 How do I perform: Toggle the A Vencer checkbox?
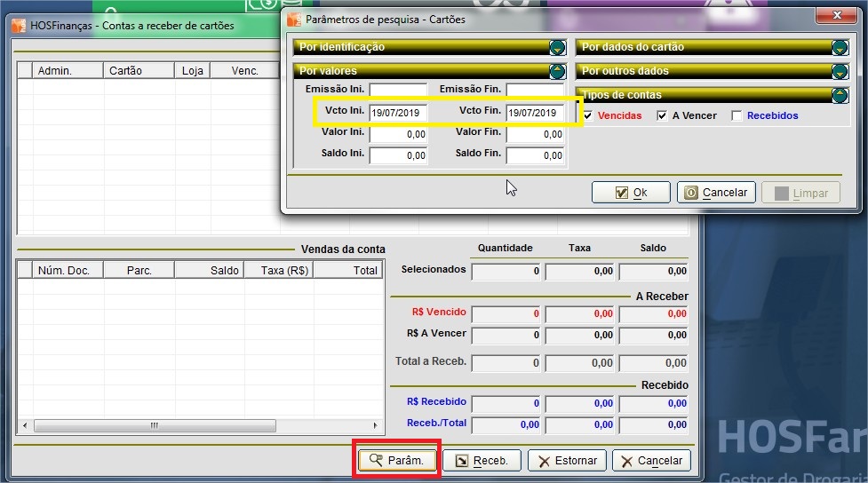pyautogui.click(x=662, y=115)
